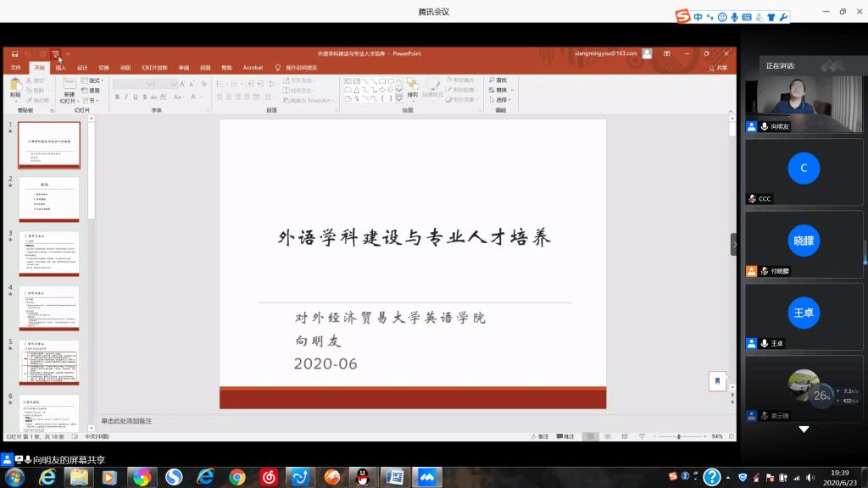
Task: Open the Insert (插入) ribbon tab
Action: [60, 68]
